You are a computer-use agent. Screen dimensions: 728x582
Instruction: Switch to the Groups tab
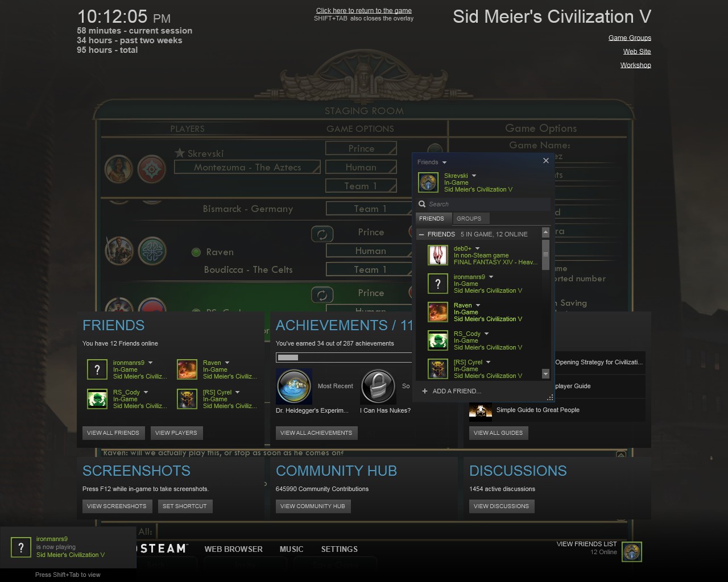point(469,218)
